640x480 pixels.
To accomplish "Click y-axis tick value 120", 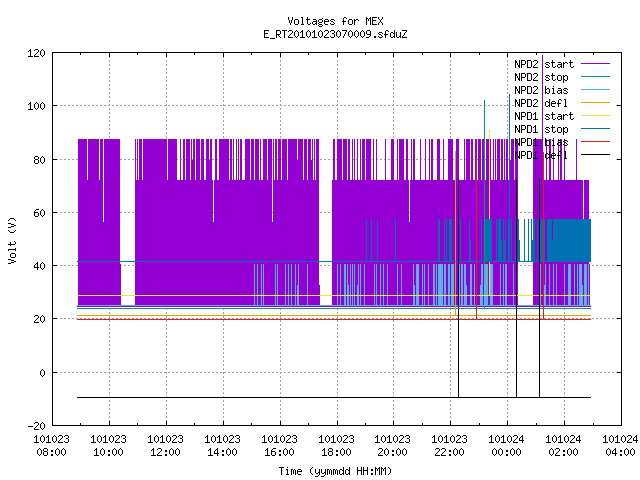I will click(36, 53).
